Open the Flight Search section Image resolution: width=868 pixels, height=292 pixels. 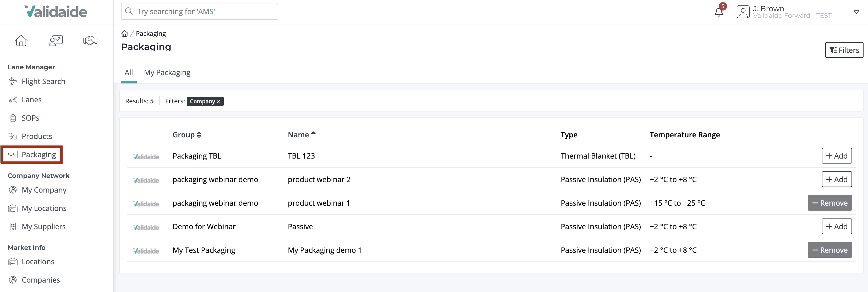tap(43, 81)
